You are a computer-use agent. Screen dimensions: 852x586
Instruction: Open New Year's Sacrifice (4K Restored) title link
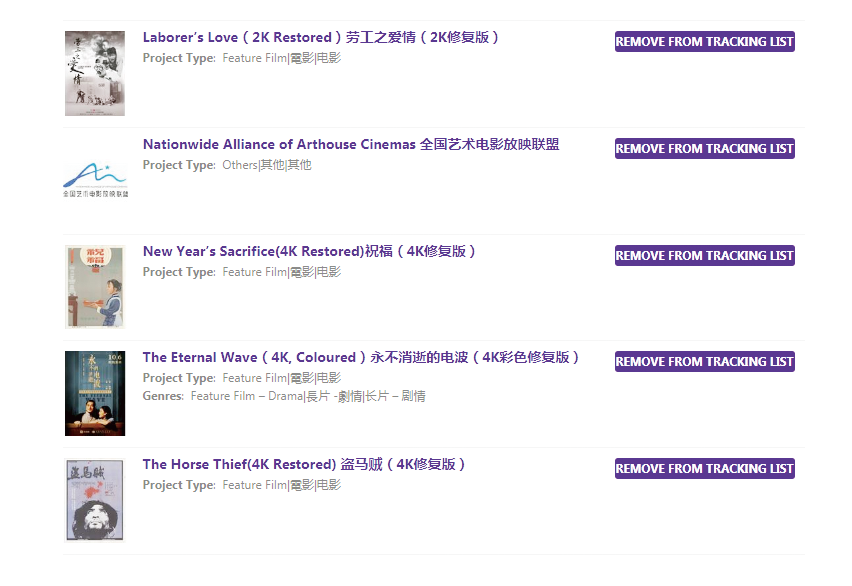(310, 252)
